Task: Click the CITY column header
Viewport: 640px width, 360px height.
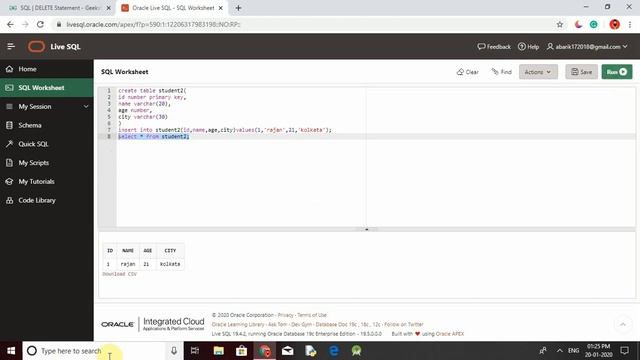Action: pyautogui.click(x=170, y=251)
